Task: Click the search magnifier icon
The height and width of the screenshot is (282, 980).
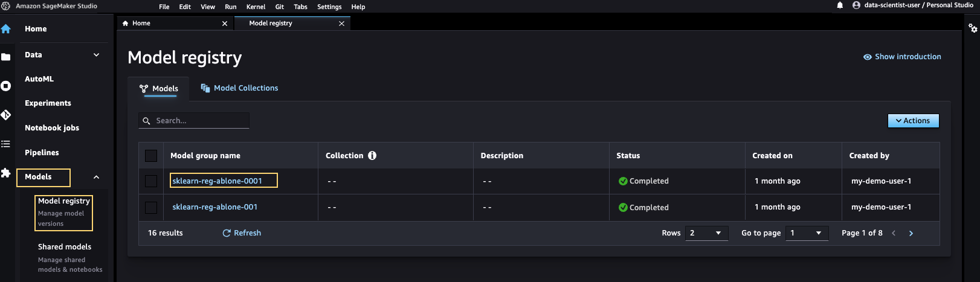Action: click(146, 121)
